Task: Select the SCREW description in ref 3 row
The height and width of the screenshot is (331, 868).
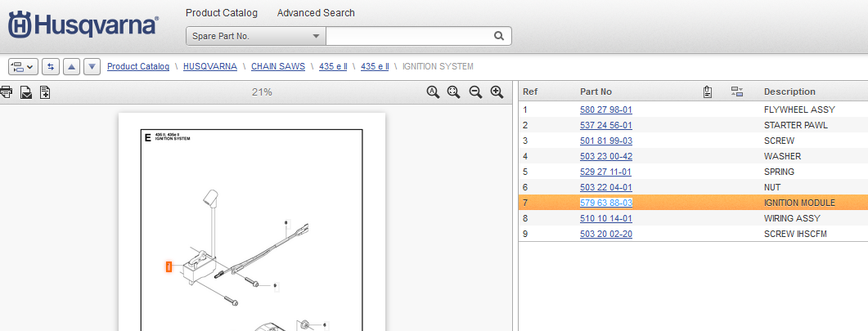Action: pyautogui.click(x=779, y=141)
